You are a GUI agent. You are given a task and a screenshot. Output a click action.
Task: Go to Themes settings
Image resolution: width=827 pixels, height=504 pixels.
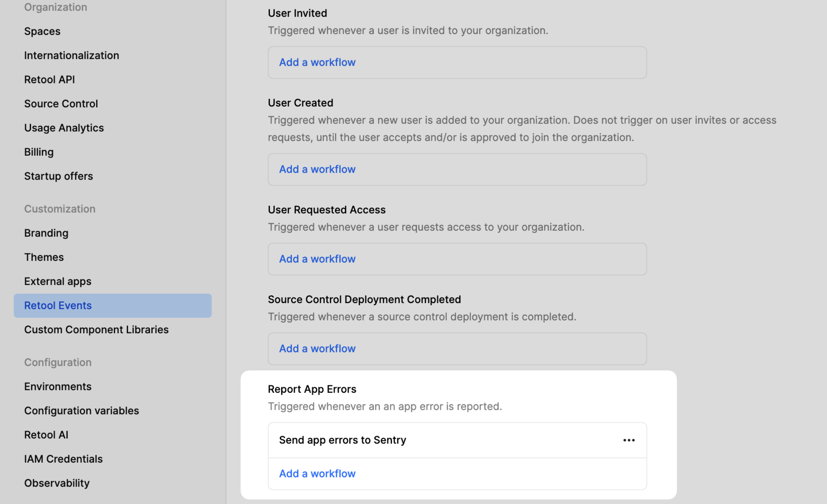coord(44,257)
